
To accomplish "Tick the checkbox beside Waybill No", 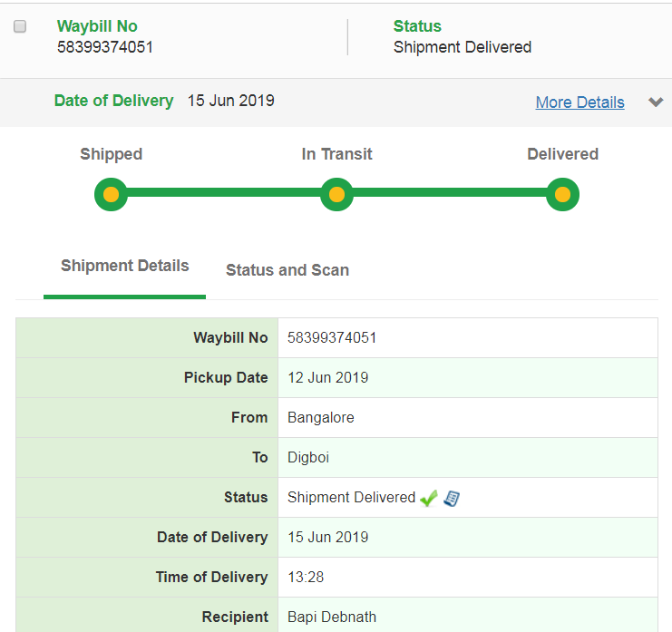I will [x=20, y=26].
